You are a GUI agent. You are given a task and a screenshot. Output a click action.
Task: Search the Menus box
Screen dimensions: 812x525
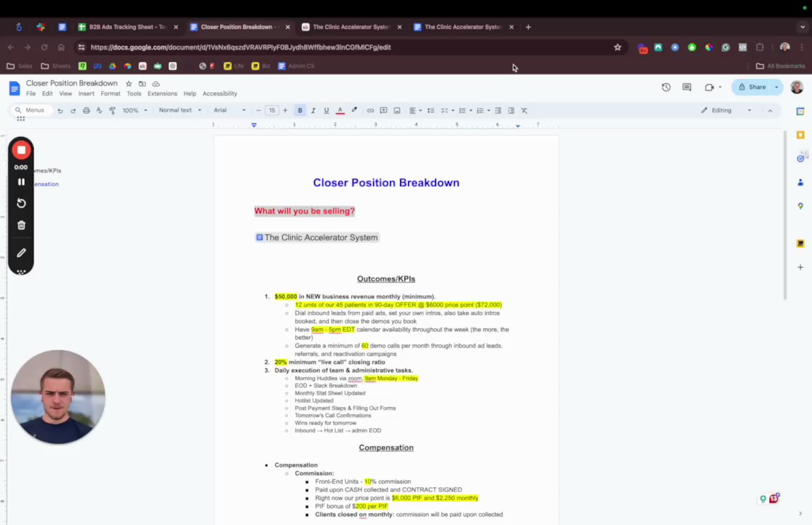(x=31, y=110)
